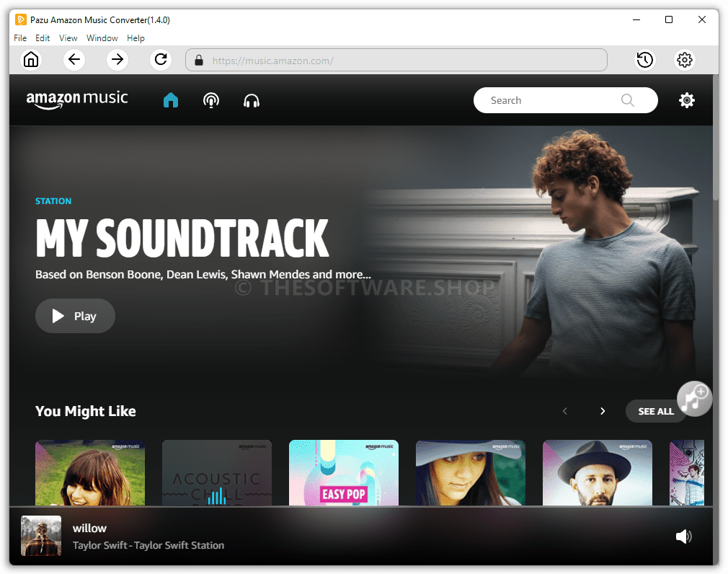Maximize the Pazu window
The image size is (728, 574).
pyautogui.click(x=669, y=19)
